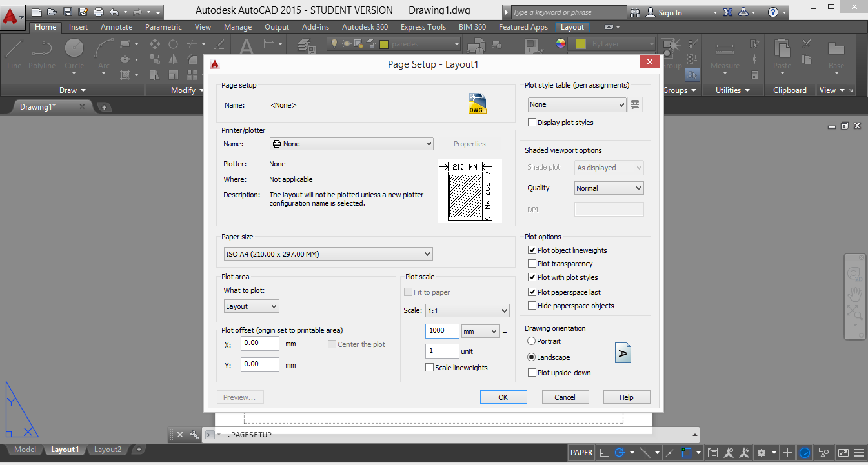The width and height of the screenshot is (868, 465).
Task: Uncheck Plot object lineweights
Action: pos(532,250)
